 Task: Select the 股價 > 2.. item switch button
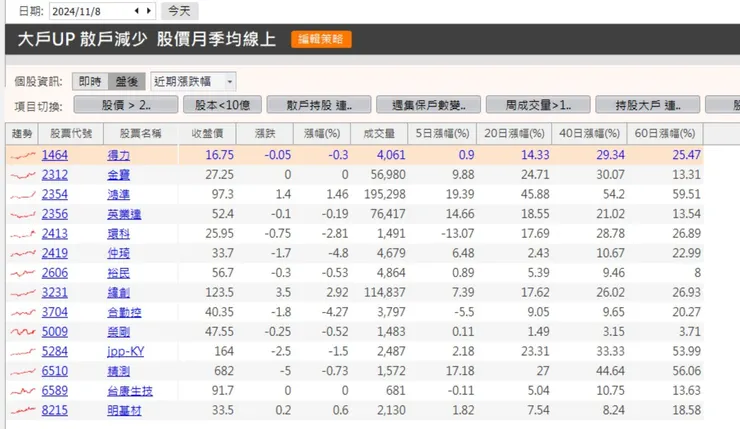[x=126, y=105]
